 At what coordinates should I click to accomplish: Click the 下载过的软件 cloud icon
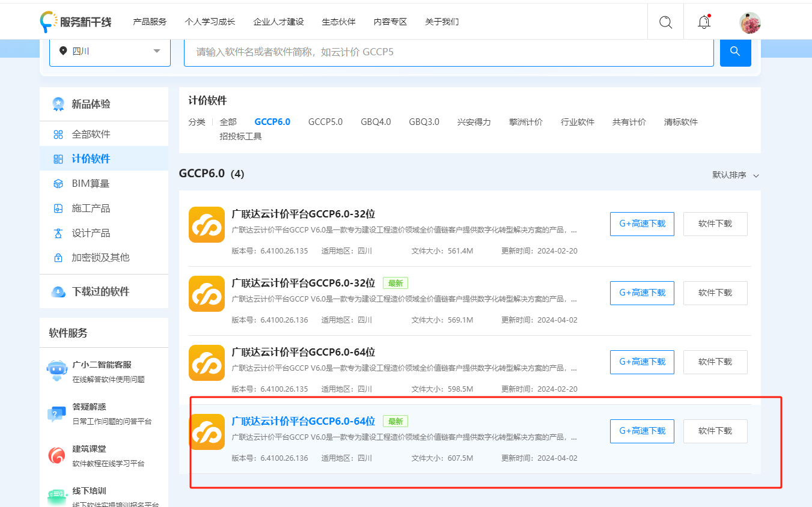pyautogui.click(x=58, y=292)
